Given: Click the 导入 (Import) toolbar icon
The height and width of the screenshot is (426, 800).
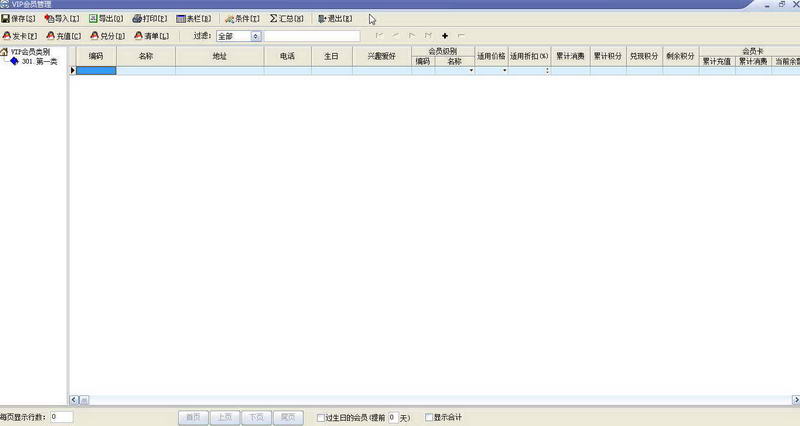Looking at the screenshot, I should tap(62, 19).
